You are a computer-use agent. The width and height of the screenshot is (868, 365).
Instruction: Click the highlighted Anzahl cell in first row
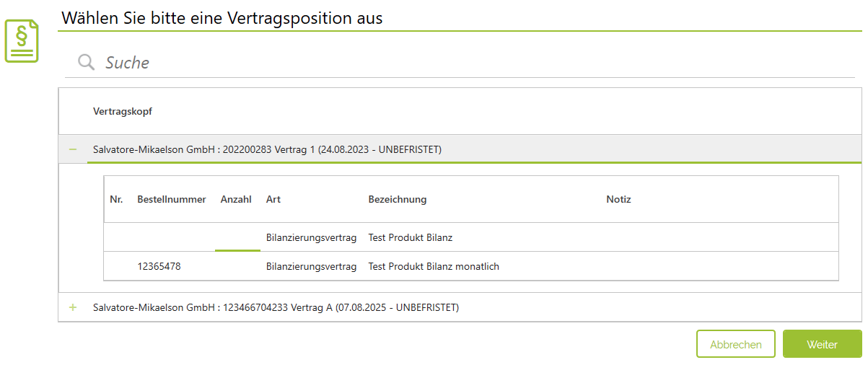(x=237, y=237)
